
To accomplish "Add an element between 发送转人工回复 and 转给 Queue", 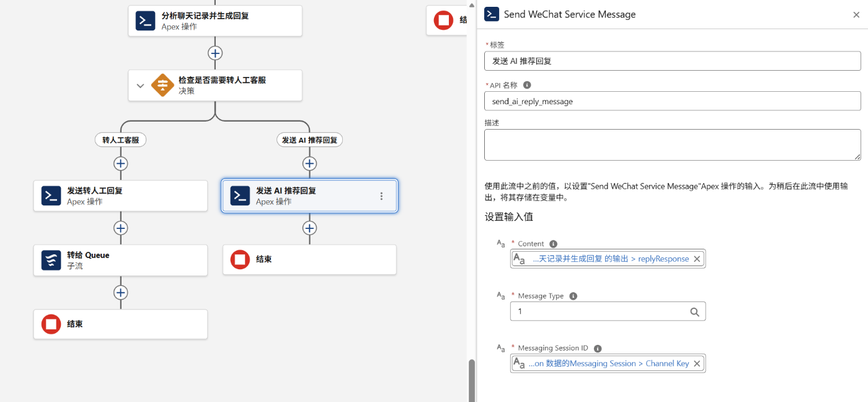I will click(120, 228).
